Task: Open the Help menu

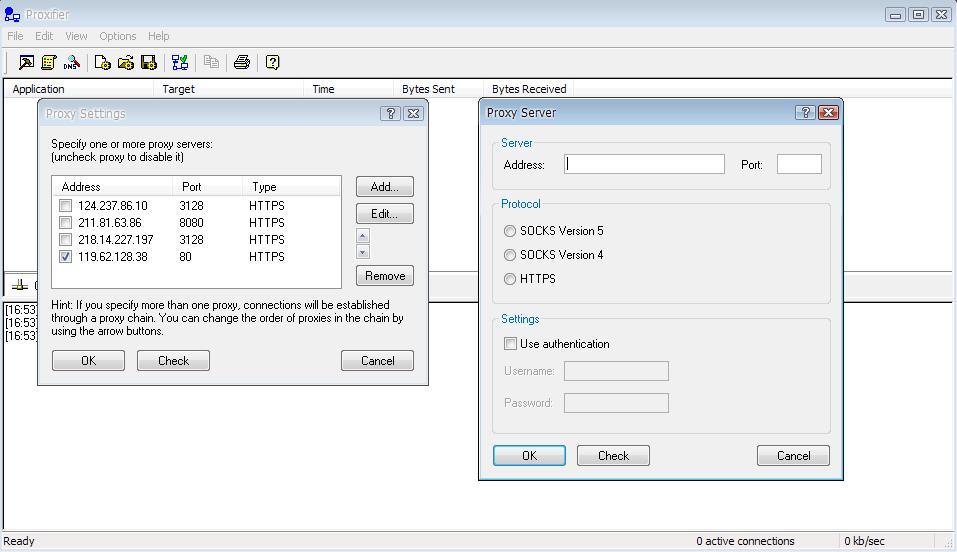Action: tap(159, 36)
